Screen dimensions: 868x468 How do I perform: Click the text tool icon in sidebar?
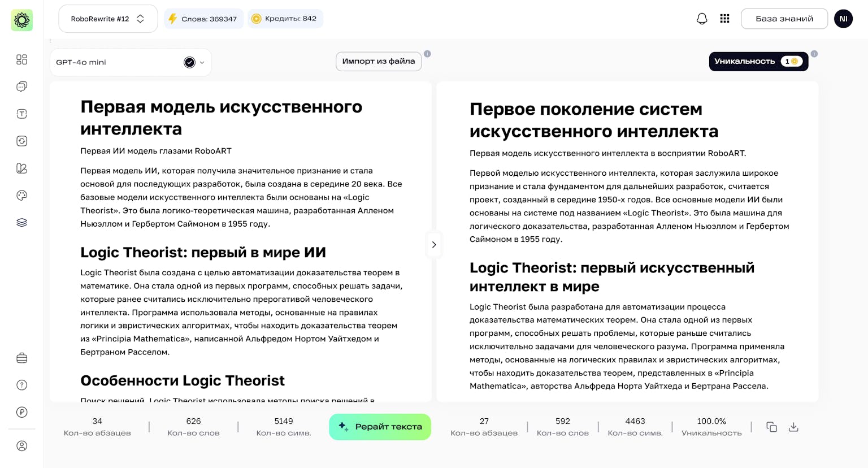[x=21, y=114]
